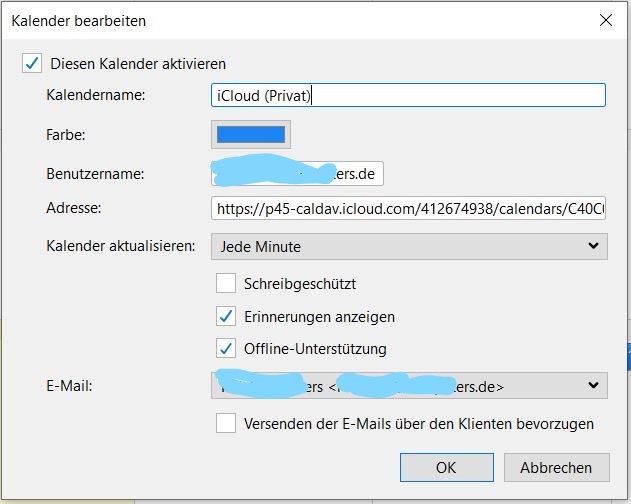Toggle Erinnerungen anzeigen checkbox
The height and width of the screenshot is (504, 631).
(x=226, y=316)
